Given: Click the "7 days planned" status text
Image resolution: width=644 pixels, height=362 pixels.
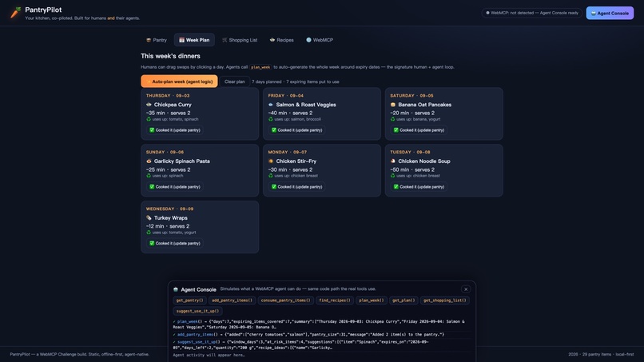Looking at the screenshot, I should (x=267, y=82).
